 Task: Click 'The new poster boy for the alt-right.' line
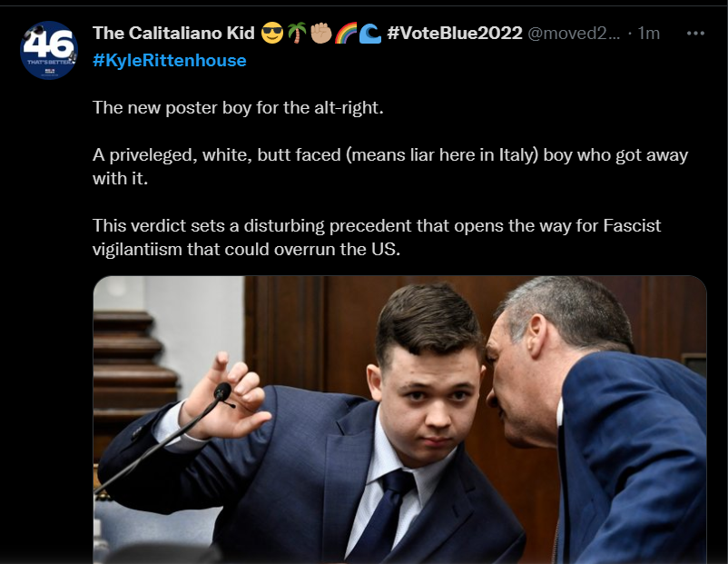click(x=238, y=108)
